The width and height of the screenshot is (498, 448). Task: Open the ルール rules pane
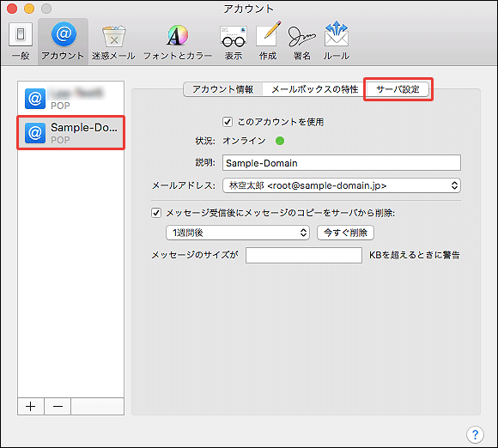[x=337, y=41]
